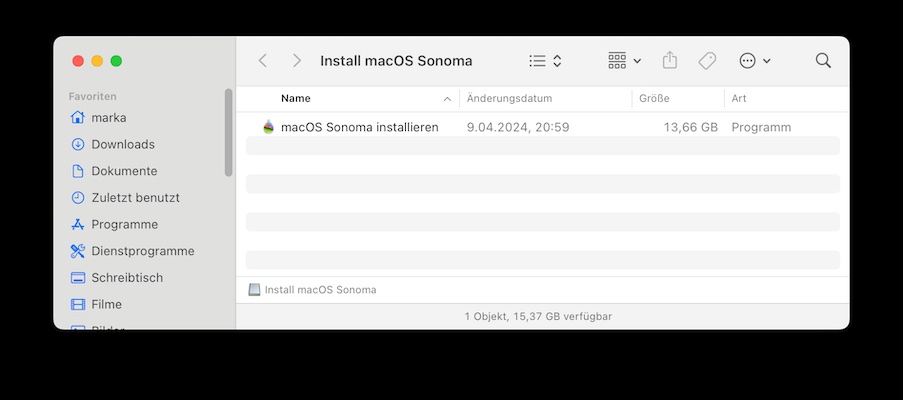Click the Tags toolbar icon
The height and width of the screenshot is (400, 903).
click(707, 61)
